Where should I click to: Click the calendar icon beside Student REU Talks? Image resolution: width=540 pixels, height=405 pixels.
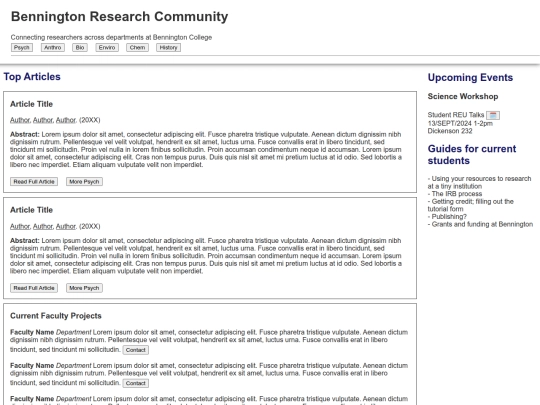pos(493,115)
